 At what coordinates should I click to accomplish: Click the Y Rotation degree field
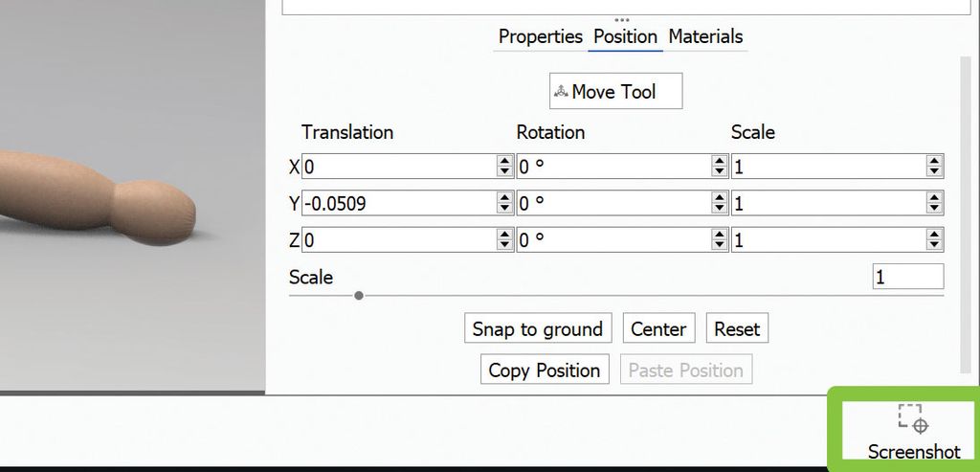(612, 203)
